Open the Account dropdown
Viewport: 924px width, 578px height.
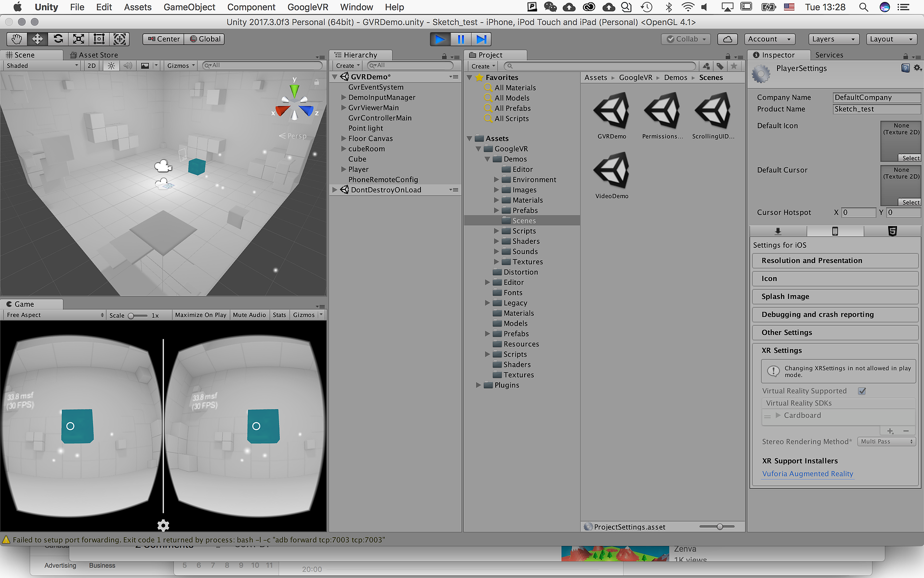point(769,39)
